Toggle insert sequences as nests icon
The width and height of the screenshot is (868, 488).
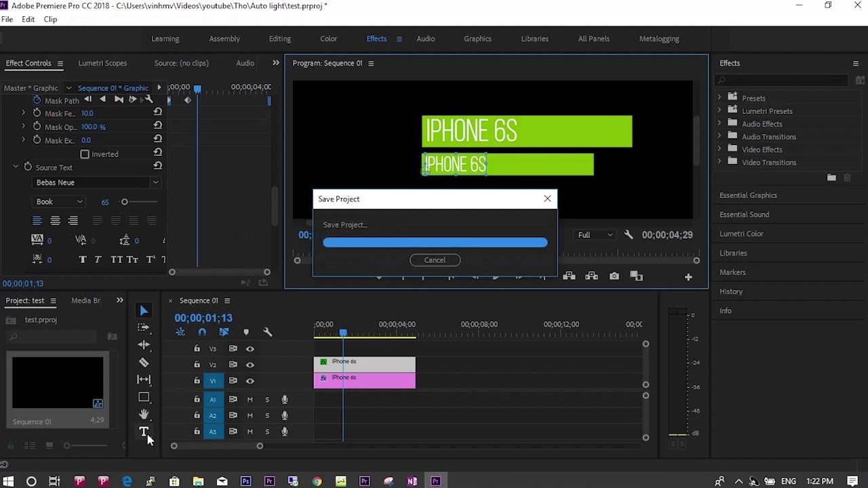[180, 332]
